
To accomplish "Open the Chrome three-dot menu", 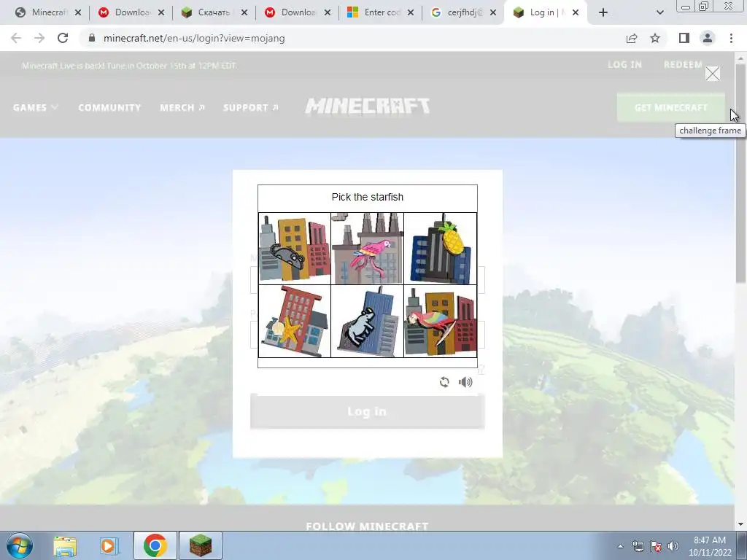I will point(731,38).
